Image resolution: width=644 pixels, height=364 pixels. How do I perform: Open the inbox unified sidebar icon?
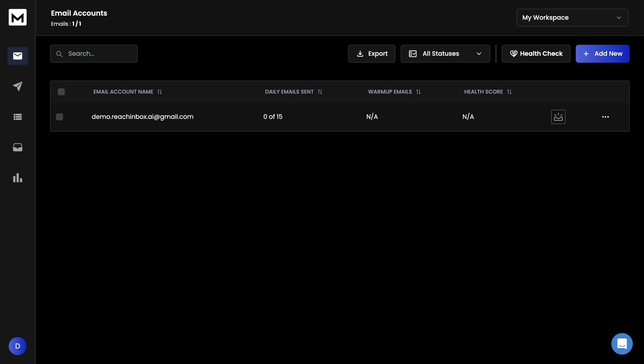click(18, 147)
